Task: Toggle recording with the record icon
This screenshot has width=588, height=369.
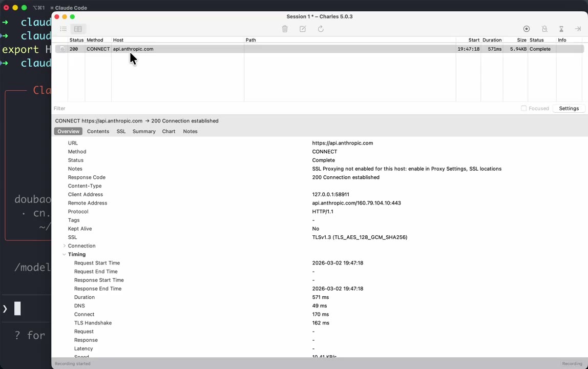Action: click(527, 29)
